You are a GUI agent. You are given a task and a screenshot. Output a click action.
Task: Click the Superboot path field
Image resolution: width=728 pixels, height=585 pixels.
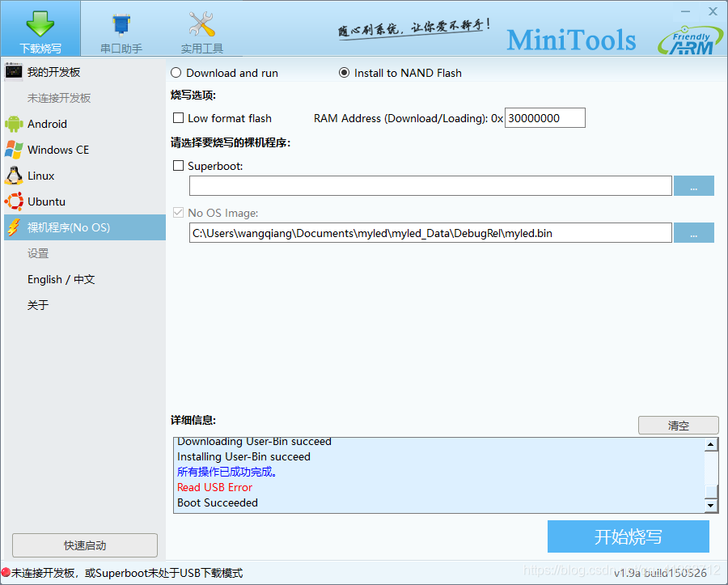pos(430,186)
